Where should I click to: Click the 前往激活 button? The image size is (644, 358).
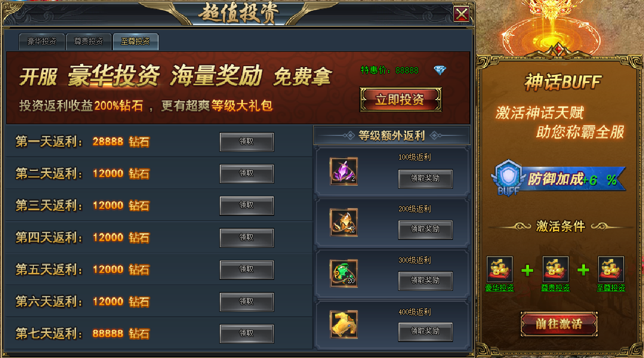pyautogui.click(x=559, y=324)
